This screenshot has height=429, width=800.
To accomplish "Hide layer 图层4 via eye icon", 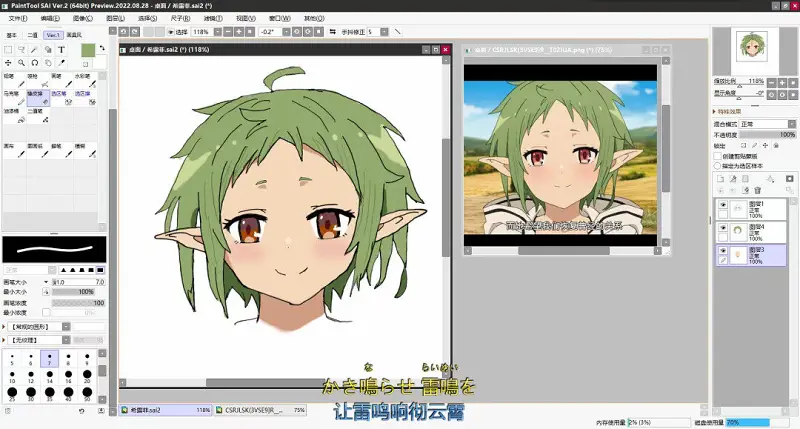I will (x=723, y=228).
